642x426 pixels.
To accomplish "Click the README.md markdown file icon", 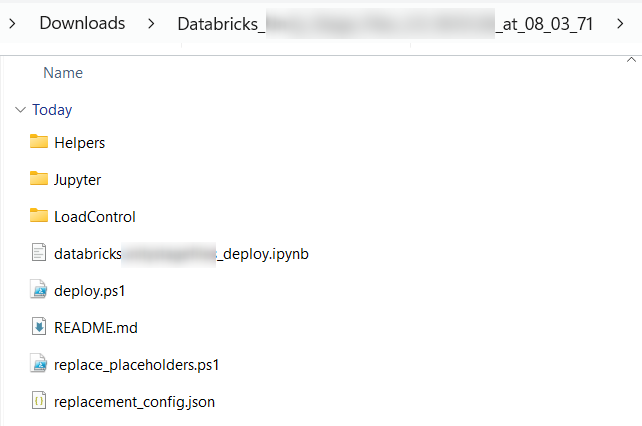I will [39, 327].
